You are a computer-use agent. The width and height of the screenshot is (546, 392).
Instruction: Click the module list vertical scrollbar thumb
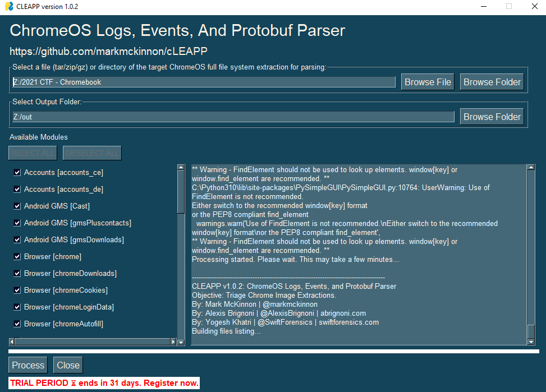point(181,192)
